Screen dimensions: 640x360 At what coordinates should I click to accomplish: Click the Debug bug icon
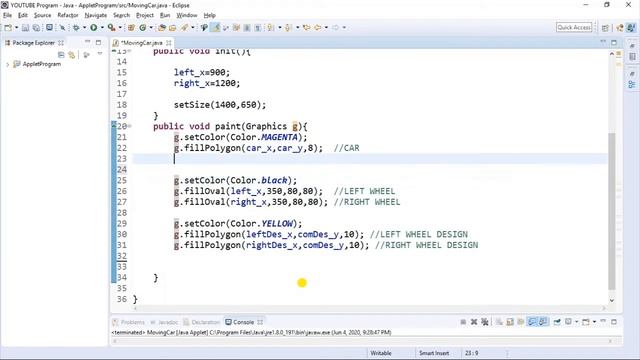(76, 27)
